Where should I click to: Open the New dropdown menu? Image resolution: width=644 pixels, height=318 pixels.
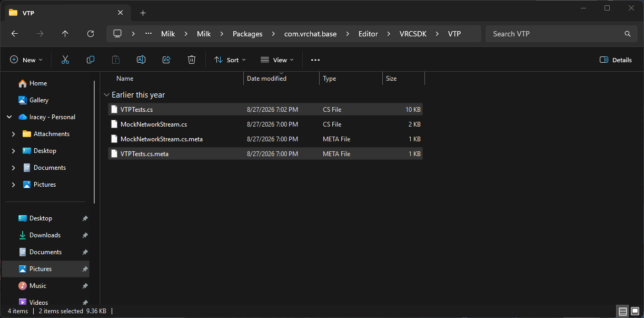26,60
